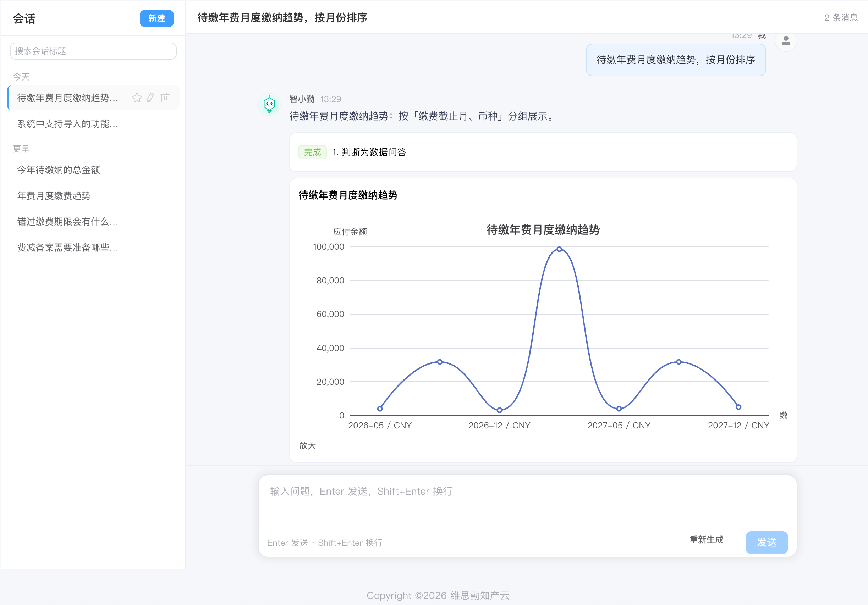Click the 应付金额 axis label
Viewport: 868px width, 605px height.
click(x=350, y=232)
